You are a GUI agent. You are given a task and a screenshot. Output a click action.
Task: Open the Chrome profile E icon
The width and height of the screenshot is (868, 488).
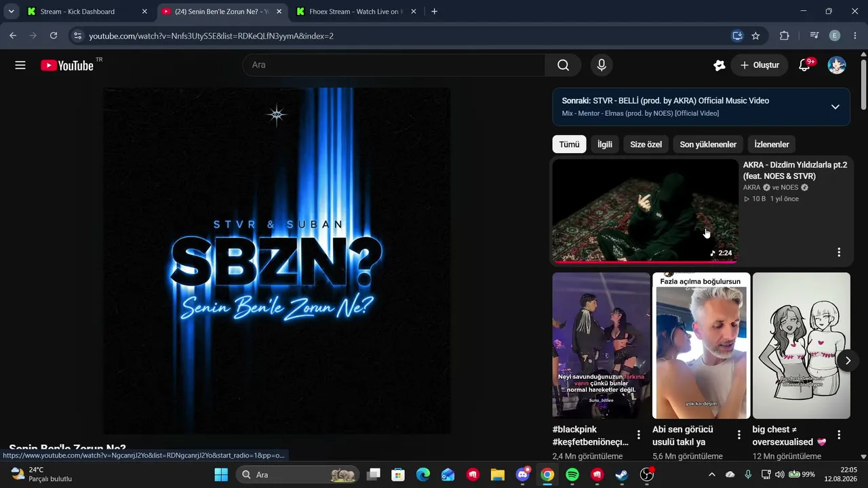(x=835, y=36)
